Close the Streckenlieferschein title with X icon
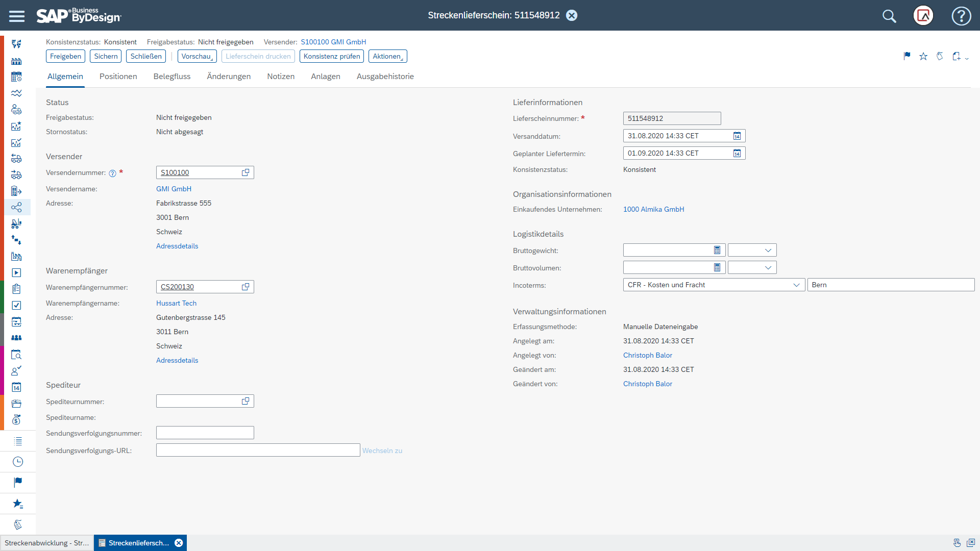 point(572,15)
